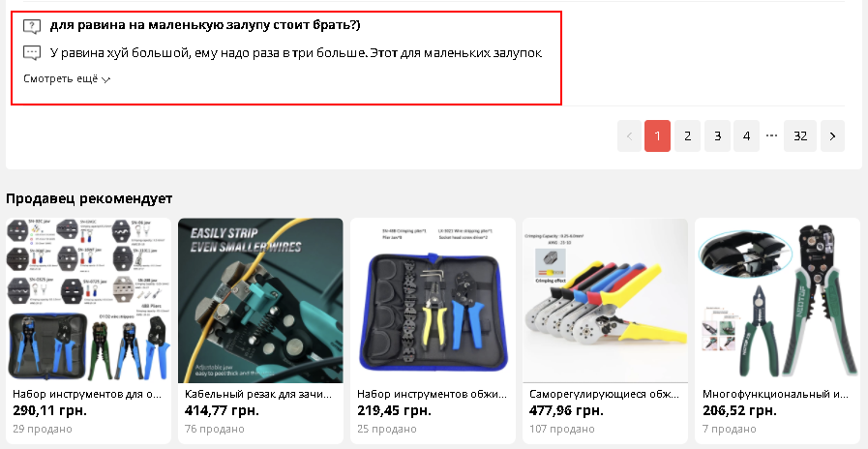The width and height of the screenshot is (868, 449).
Task: Click the previous page left arrow
Action: (629, 136)
